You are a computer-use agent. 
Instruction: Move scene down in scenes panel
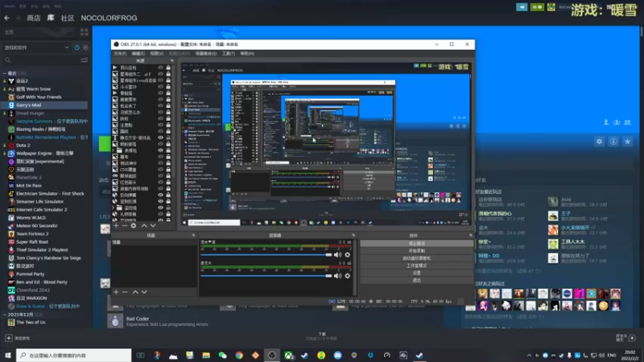[144, 292]
